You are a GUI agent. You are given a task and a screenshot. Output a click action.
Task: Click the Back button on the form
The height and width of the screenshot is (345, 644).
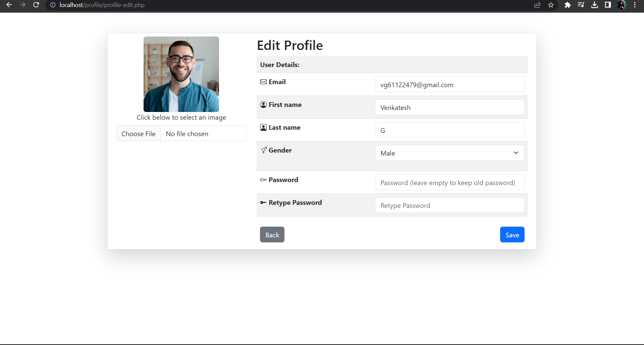(272, 234)
